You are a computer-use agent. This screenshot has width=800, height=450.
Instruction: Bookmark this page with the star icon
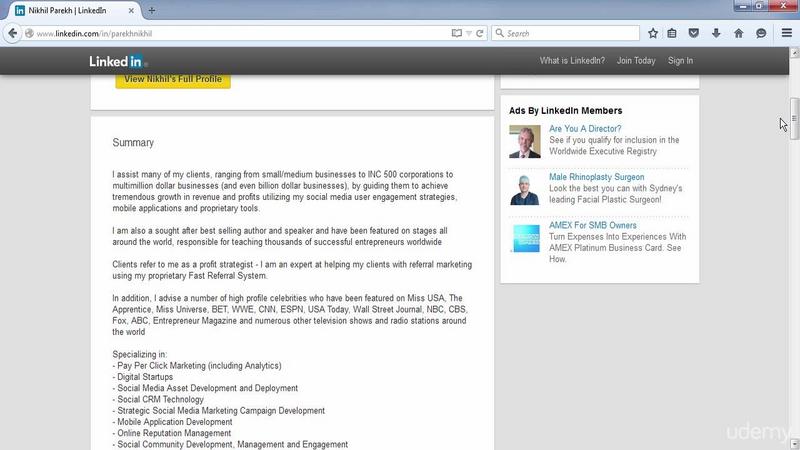click(x=653, y=33)
